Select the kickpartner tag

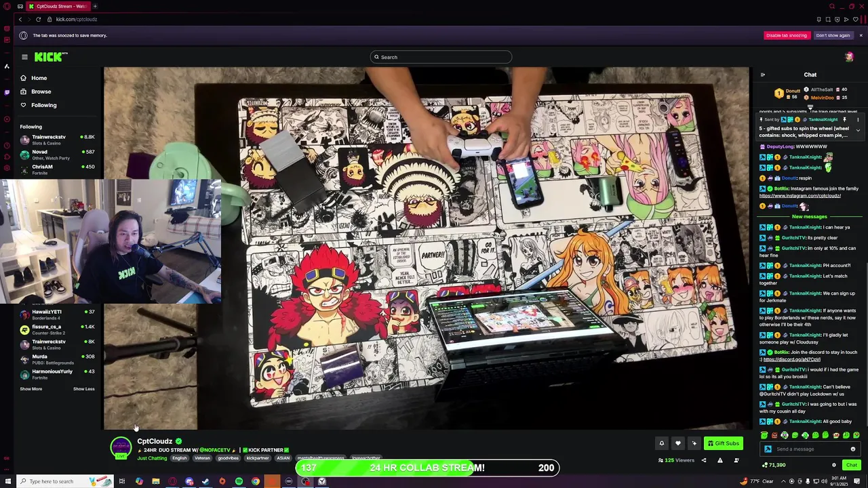[257, 459]
